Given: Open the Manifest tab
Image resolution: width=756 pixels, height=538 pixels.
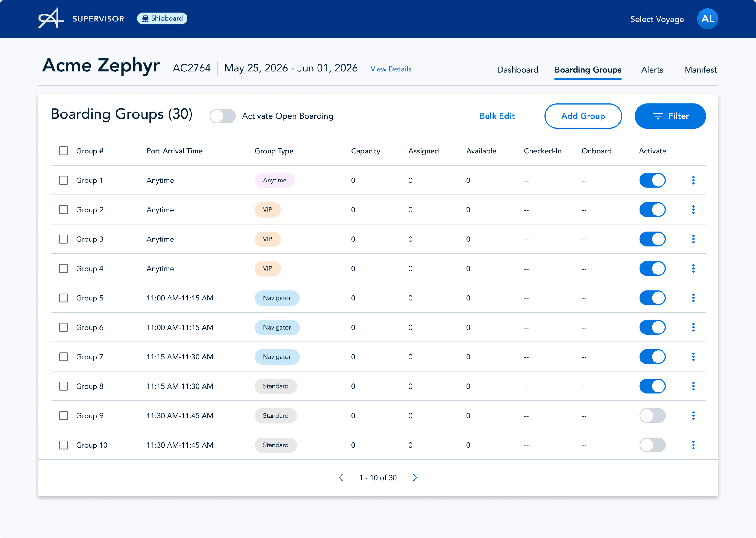Looking at the screenshot, I should (700, 70).
